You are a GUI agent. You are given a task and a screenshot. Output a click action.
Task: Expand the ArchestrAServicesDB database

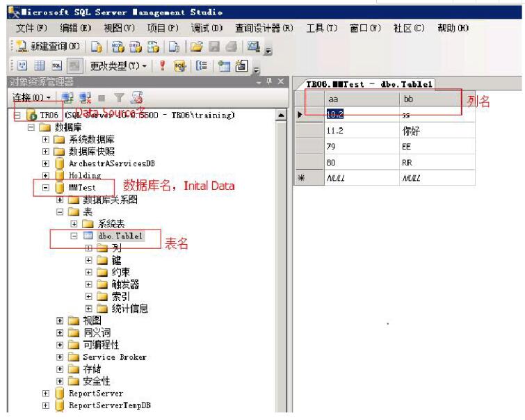tap(45, 163)
